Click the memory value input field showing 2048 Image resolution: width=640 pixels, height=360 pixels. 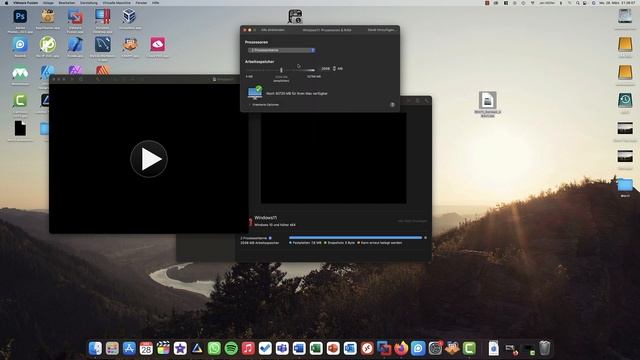(x=325, y=69)
